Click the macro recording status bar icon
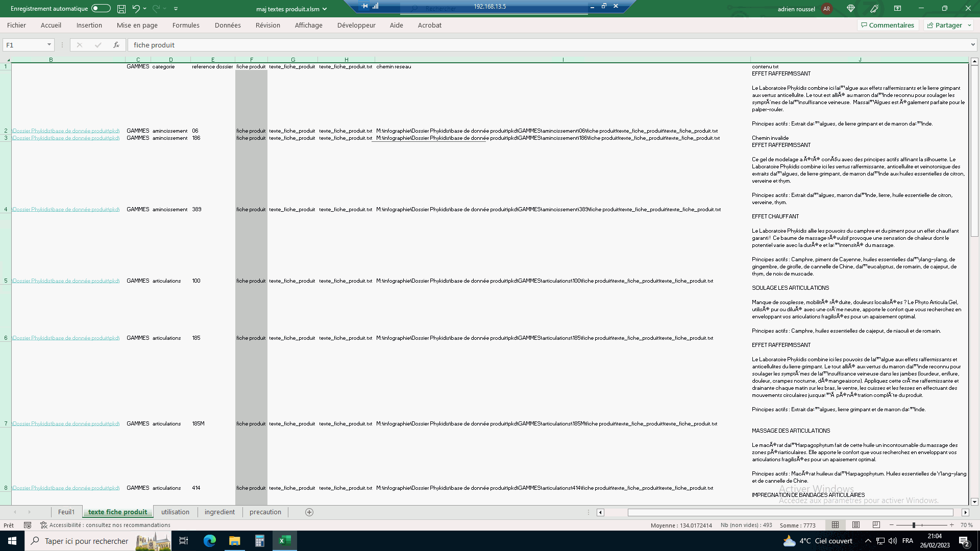This screenshot has height=551, width=980. coord(28,525)
